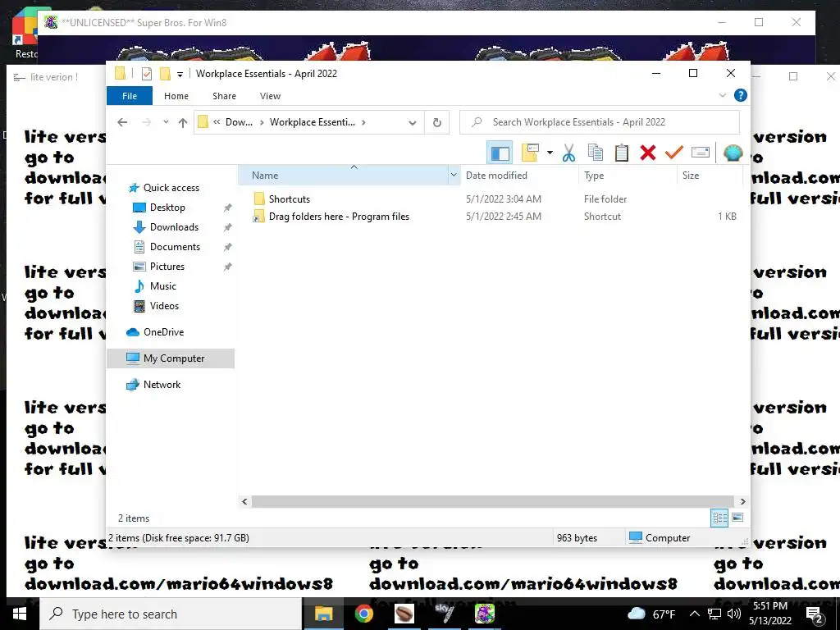Click the quick access Properties checkmark icon

(x=146, y=74)
